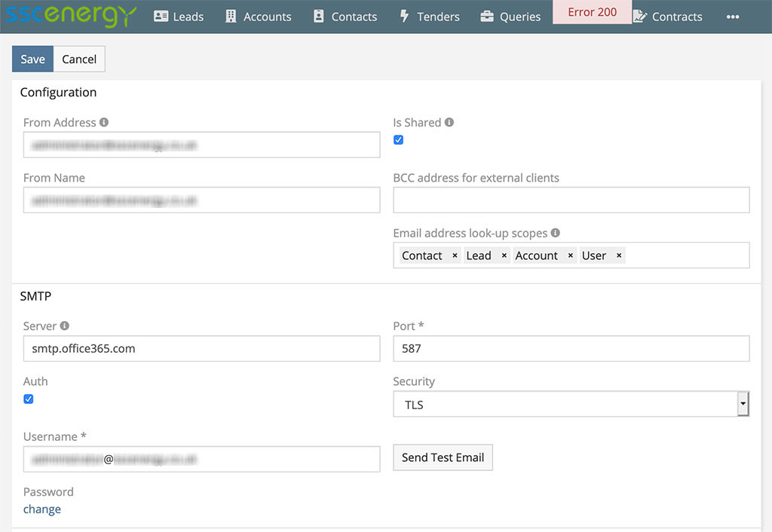
Task: Toggle the Is Shared checkbox
Action: coord(399,140)
